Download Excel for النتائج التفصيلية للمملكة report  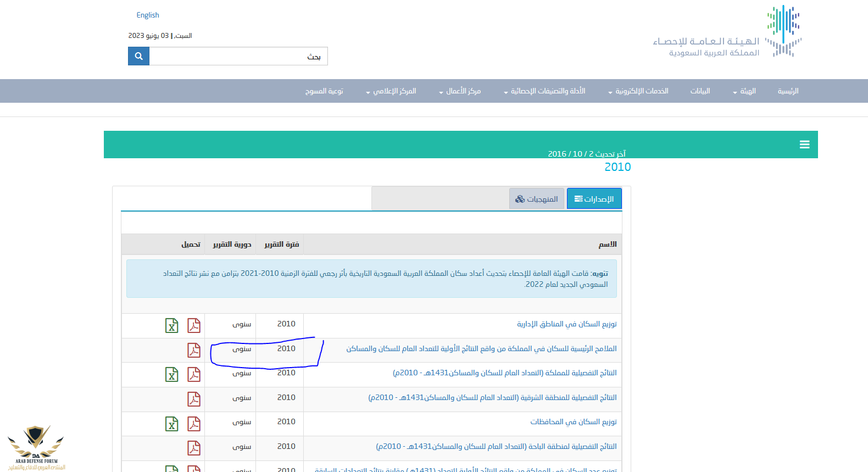click(x=172, y=374)
